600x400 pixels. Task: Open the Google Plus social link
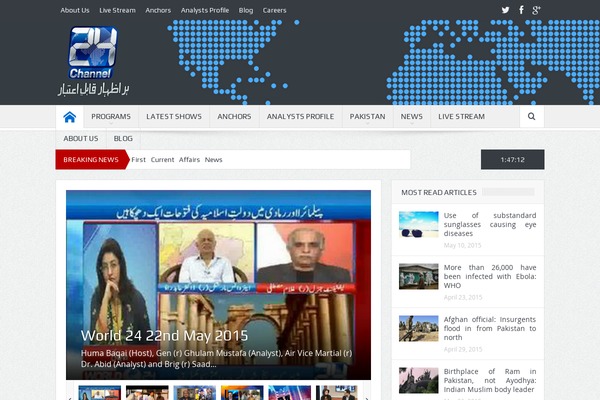pyautogui.click(x=536, y=10)
